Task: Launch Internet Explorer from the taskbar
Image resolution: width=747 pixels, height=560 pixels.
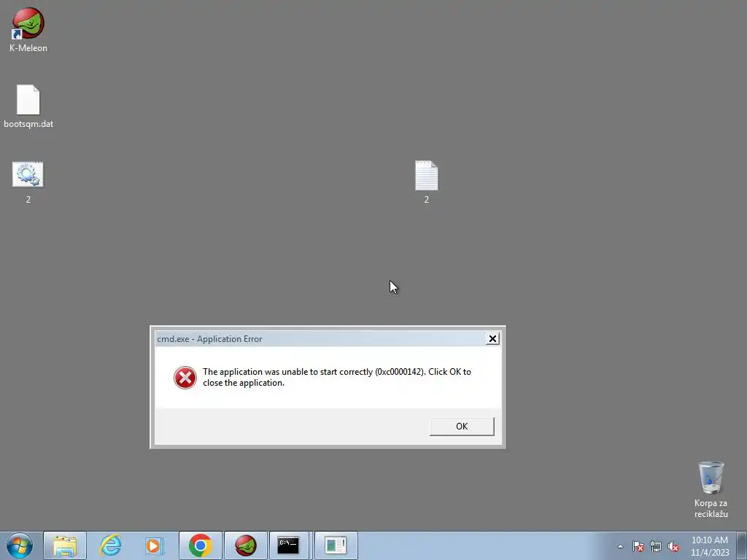Action: point(110,545)
